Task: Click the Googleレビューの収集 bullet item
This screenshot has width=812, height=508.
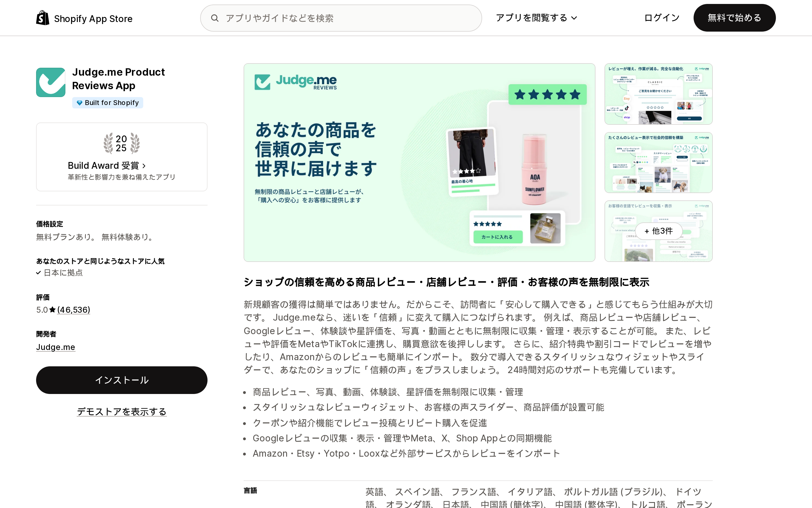Action: (402, 439)
